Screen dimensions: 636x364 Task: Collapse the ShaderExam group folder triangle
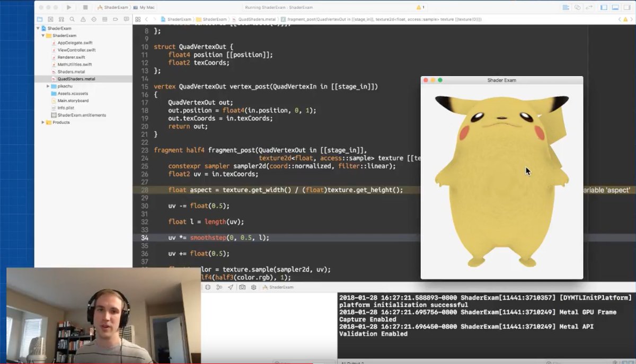(x=43, y=35)
